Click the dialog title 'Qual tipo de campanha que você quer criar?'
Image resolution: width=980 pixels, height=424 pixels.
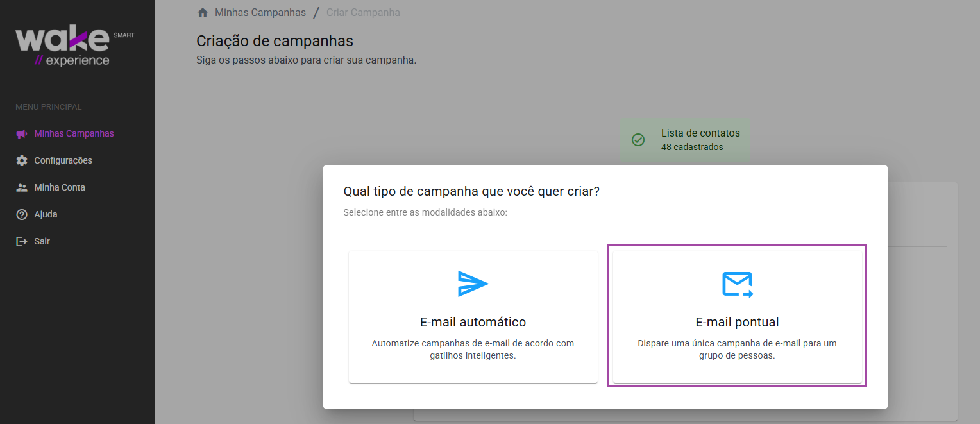471,191
